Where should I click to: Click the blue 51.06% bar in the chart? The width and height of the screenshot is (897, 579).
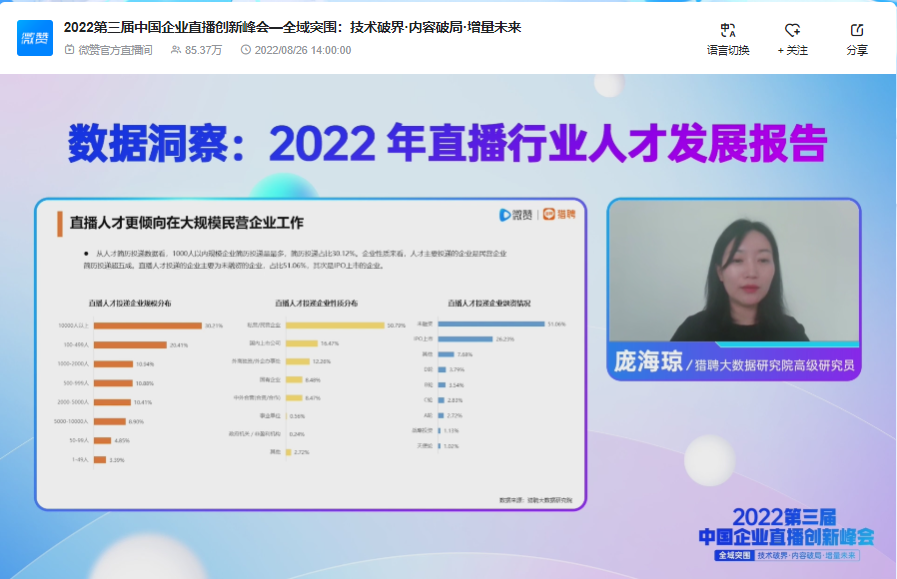click(x=491, y=324)
